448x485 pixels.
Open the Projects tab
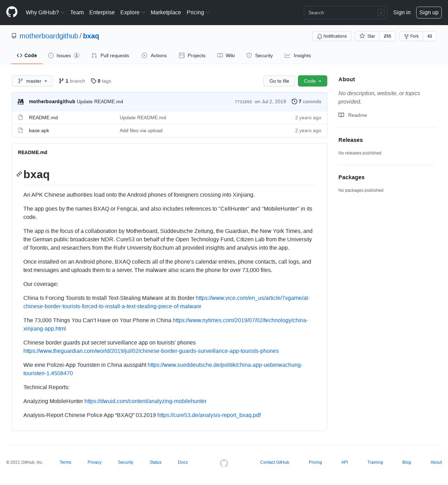pyautogui.click(x=192, y=55)
